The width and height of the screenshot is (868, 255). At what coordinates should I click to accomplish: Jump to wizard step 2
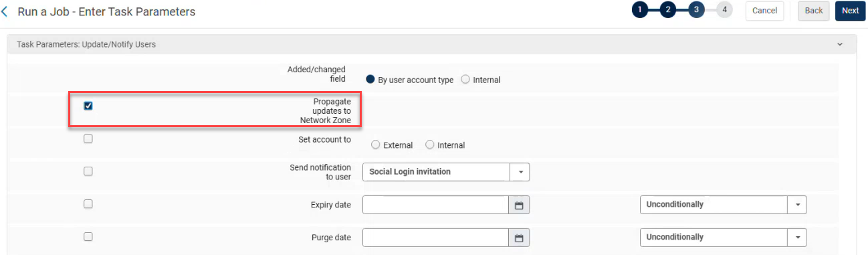point(668,10)
